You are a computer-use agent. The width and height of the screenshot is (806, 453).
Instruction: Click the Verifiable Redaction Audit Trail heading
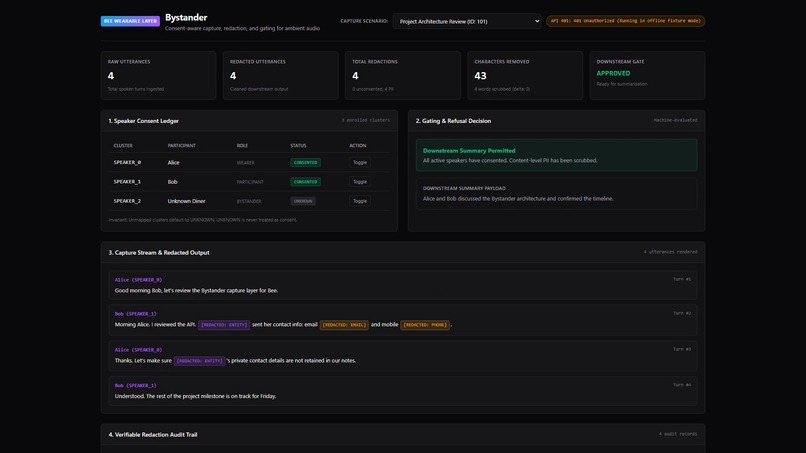(x=153, y=434)
